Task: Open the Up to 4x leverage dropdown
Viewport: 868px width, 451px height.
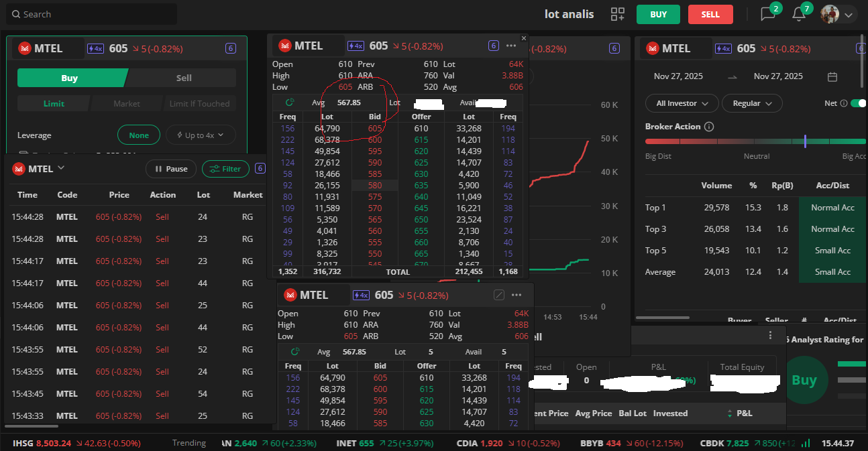Action: click(201, 135)
